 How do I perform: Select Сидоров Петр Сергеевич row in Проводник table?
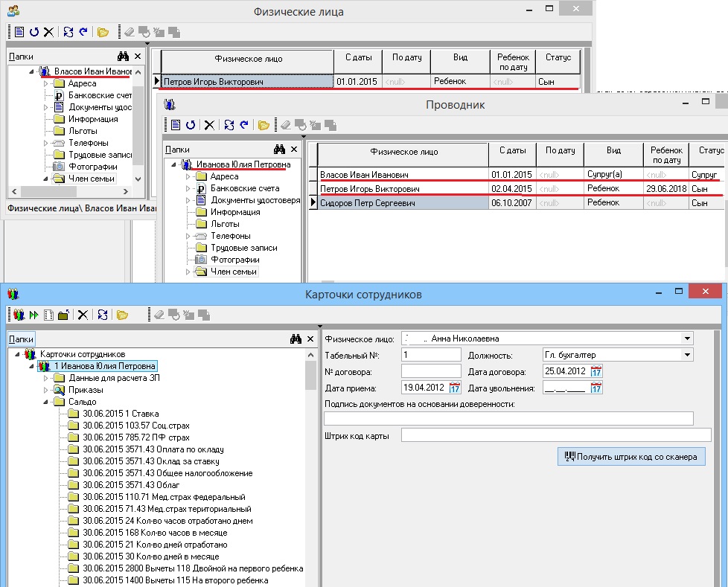[517, 203]
